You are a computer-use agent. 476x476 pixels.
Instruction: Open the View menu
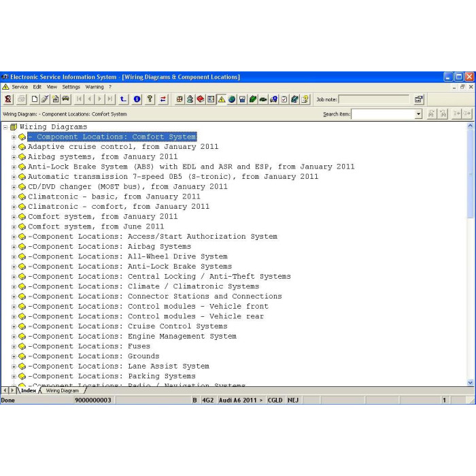pos(52,87)
